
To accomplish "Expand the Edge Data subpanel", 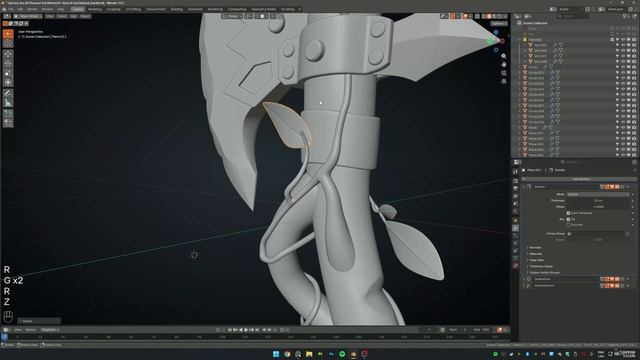I will pos(536,260).
